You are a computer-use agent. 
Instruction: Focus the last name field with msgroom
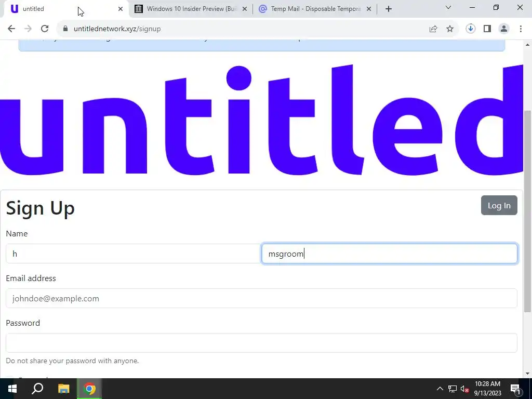(390, 254)
